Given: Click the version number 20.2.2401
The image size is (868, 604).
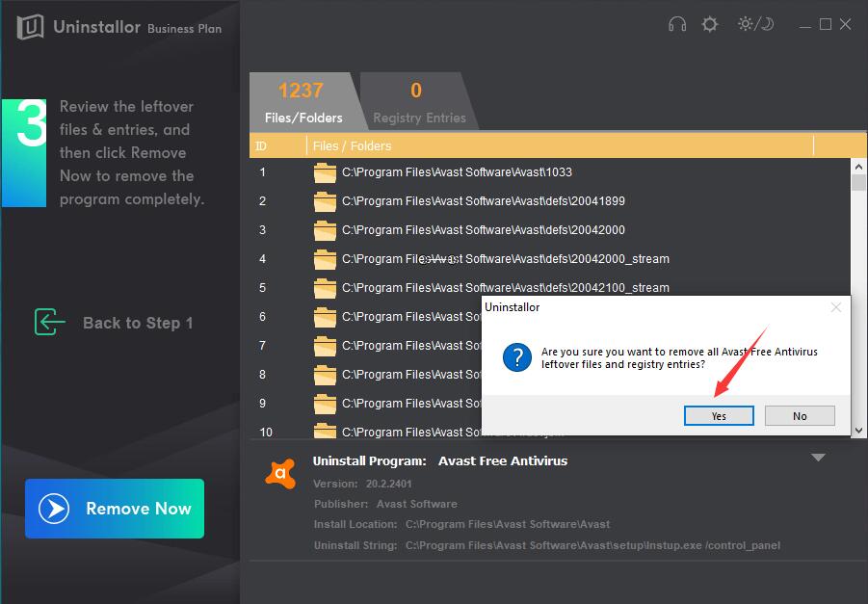Looking at the screenshot, I should [x=388, y=484].
